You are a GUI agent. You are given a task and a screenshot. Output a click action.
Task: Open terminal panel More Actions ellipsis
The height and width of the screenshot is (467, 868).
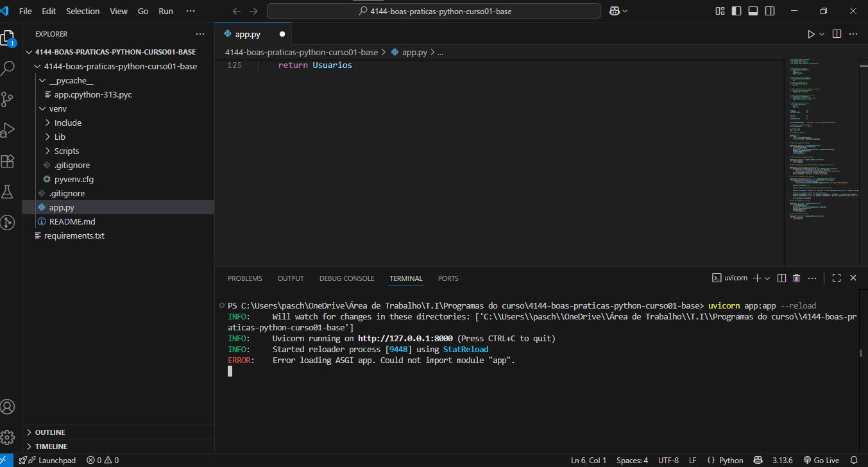[813, 278]
